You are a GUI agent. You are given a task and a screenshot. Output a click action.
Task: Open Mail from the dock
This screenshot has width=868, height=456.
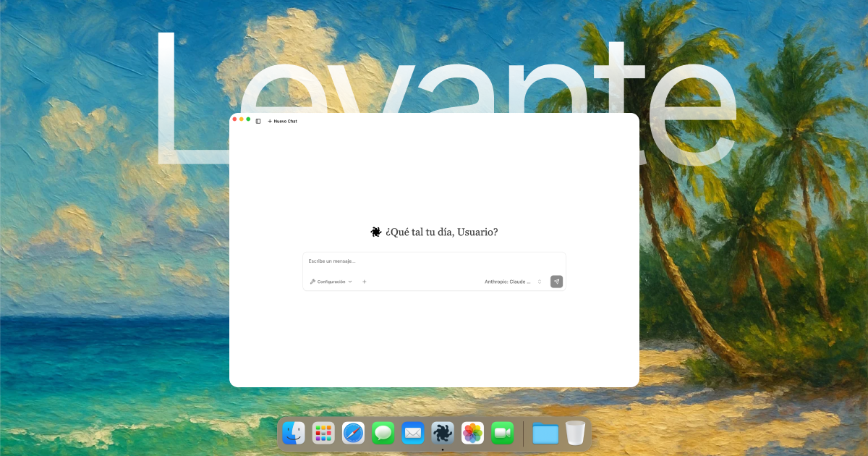pyautogui.click(x=413, y=433)
